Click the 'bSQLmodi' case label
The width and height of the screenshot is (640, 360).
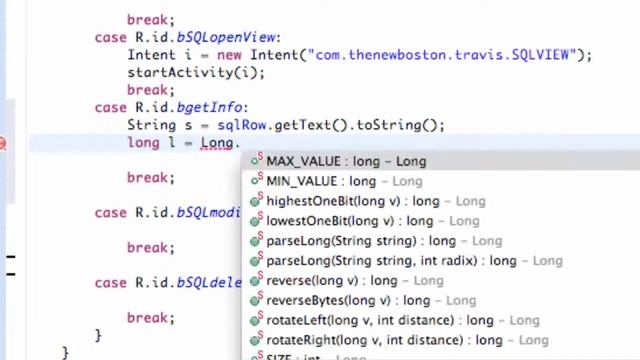pyautogui.click(x=208, y=213)
